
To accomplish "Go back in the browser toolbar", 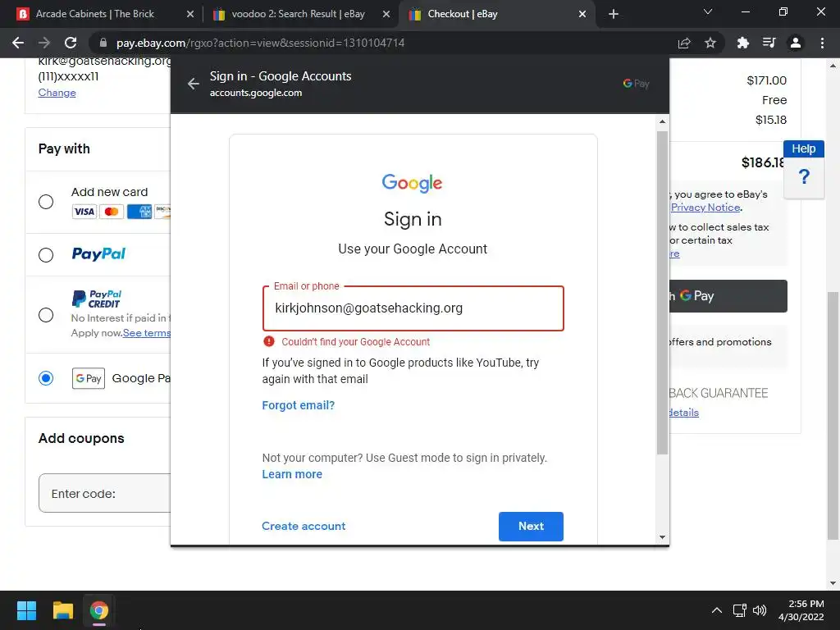I will 18,43.
